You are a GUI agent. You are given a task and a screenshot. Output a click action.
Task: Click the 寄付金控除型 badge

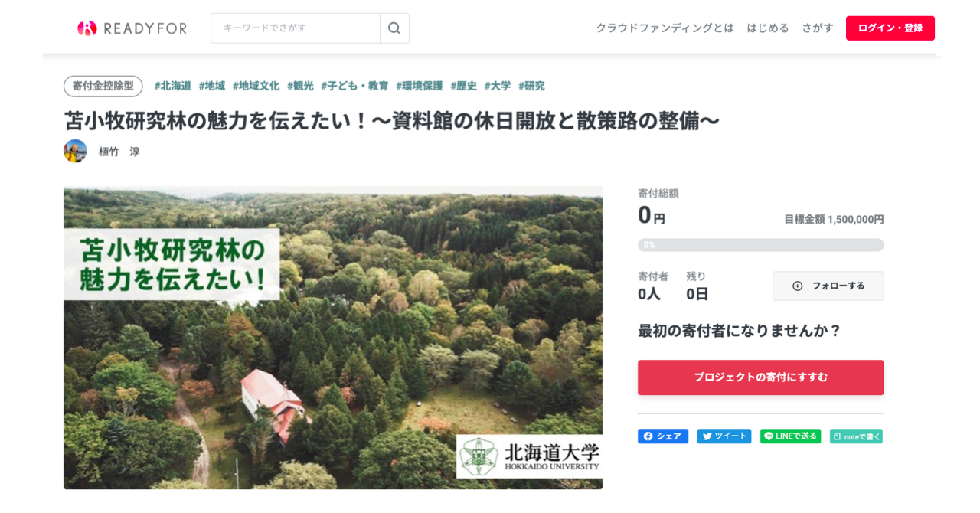103,86
